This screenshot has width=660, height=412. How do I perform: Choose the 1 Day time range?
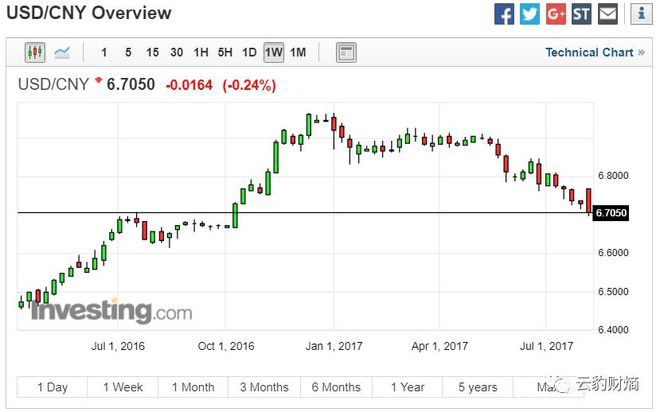pos(52,388)
